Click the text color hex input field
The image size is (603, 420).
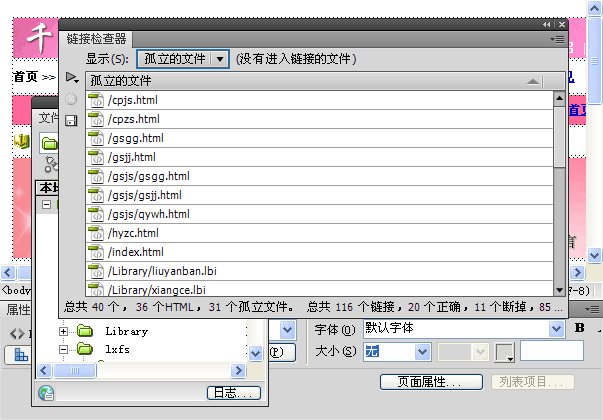(551, 351)
